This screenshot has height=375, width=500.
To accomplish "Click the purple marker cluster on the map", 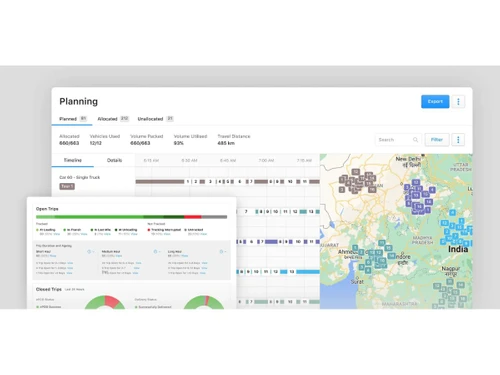I will click(419, 197).
